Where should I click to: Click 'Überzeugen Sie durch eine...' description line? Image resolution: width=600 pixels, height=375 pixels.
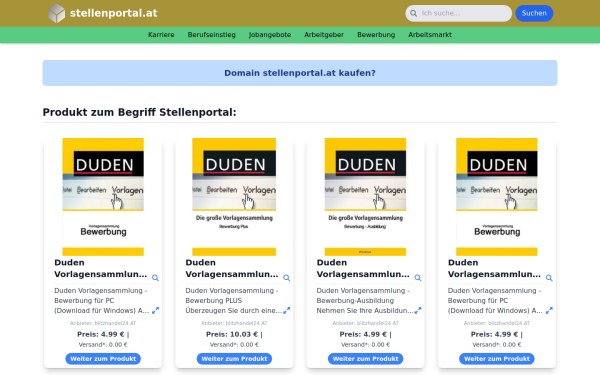point(234,311)
